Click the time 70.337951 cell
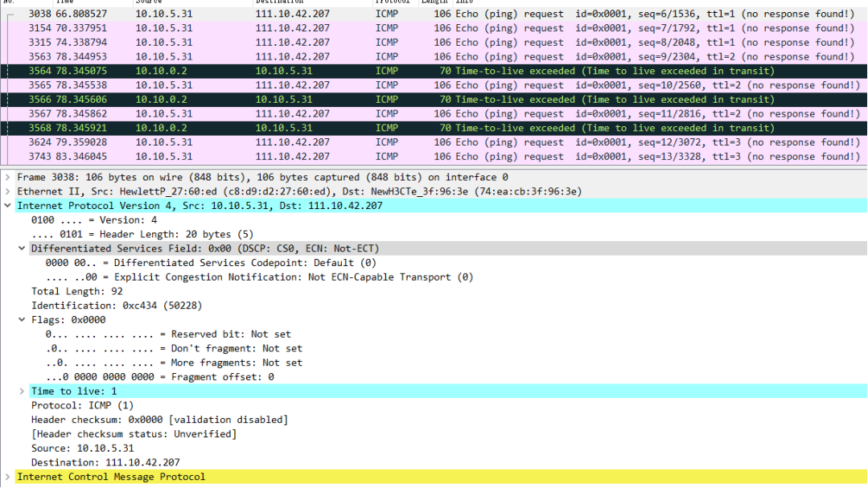Image resolution: width=868 pixels, height=488 pixels. (81, 28)
